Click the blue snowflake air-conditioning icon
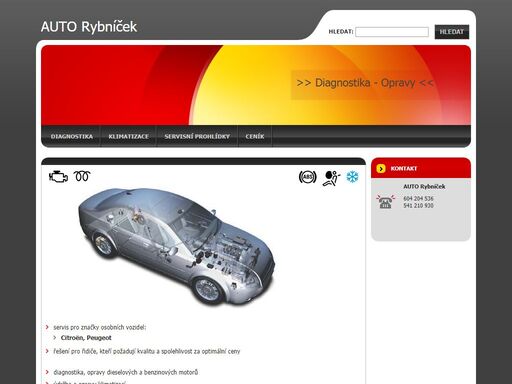 coord(352,176)
